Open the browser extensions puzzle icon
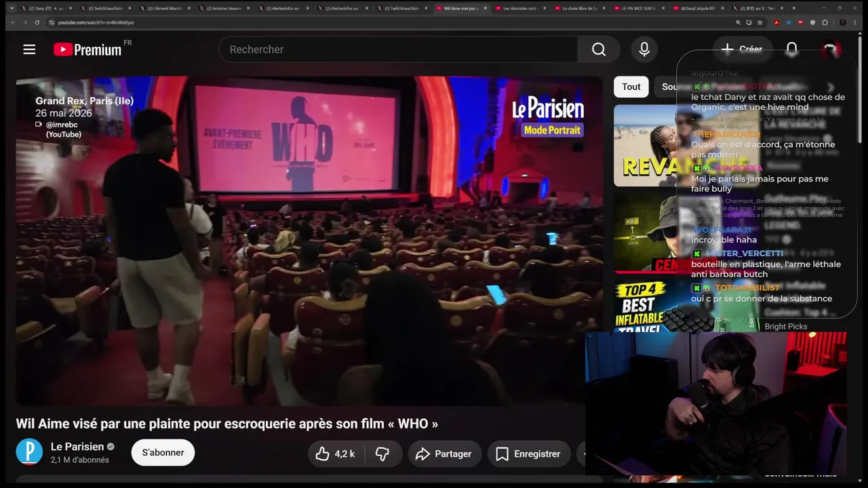868x488 pixels. pyautogui.click(x=825, y=22)
